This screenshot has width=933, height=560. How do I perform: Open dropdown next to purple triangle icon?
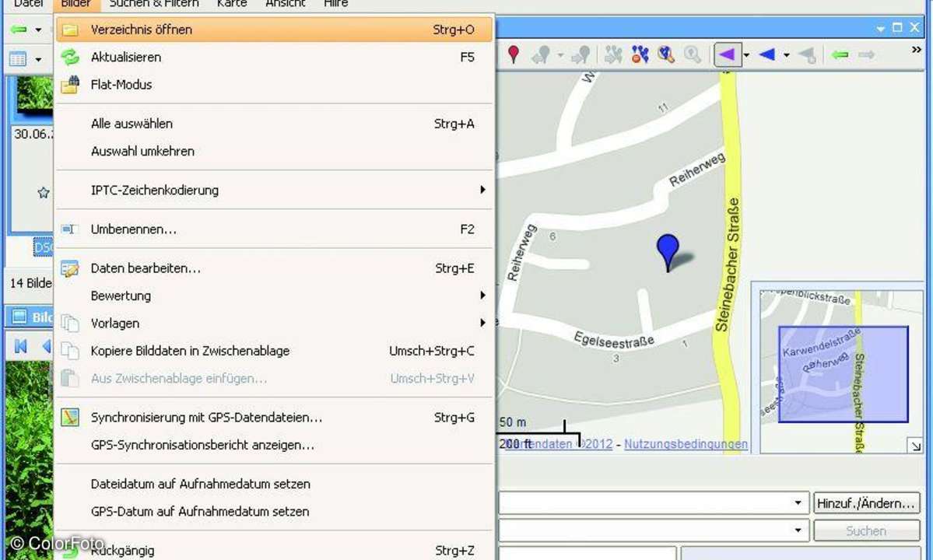click(x=746, y=55)
